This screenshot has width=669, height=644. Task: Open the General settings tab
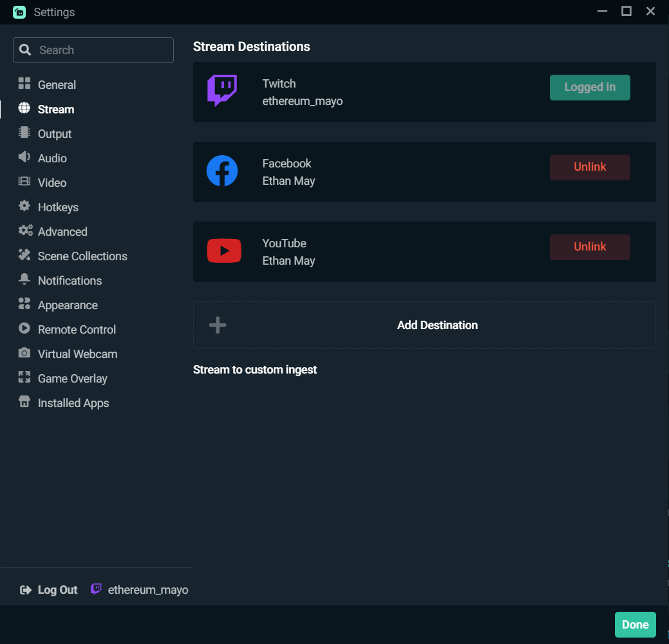click(x=57, y=85)
